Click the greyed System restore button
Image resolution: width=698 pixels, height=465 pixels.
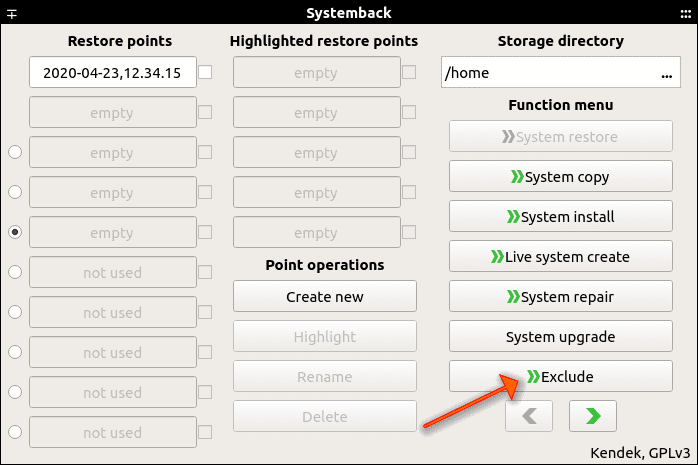[x=560, y=136]
